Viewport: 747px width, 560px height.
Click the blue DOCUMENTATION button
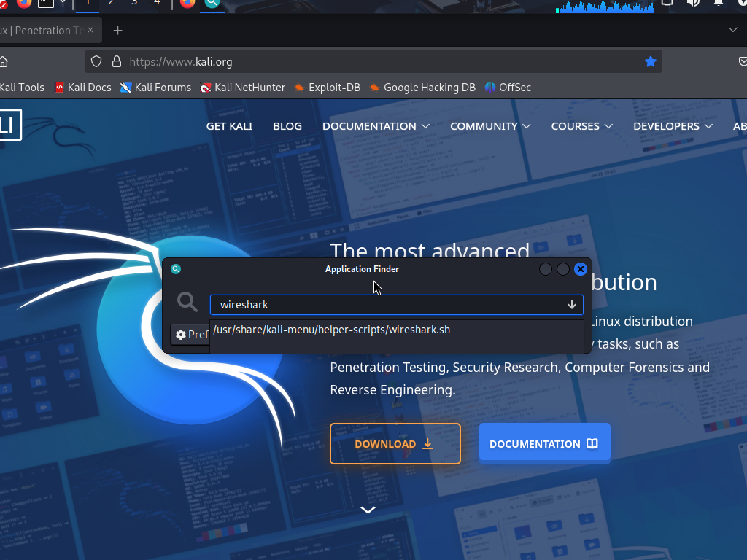[544, 444]
